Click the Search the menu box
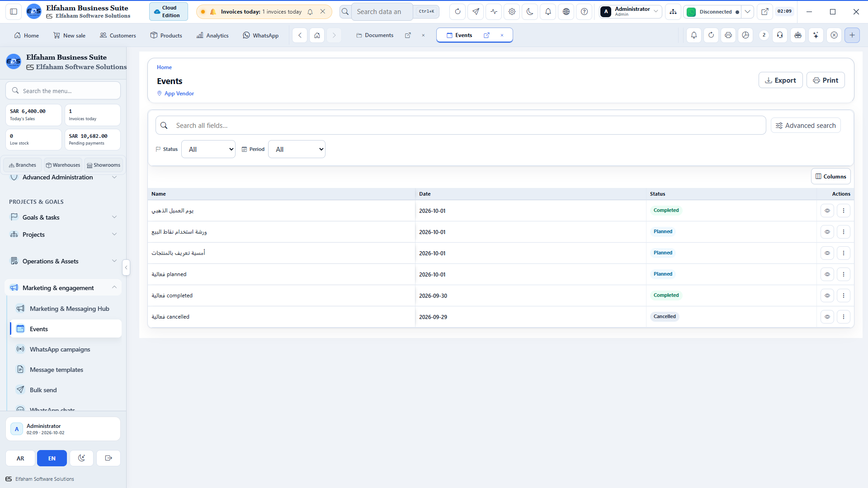 coord(63,91)
